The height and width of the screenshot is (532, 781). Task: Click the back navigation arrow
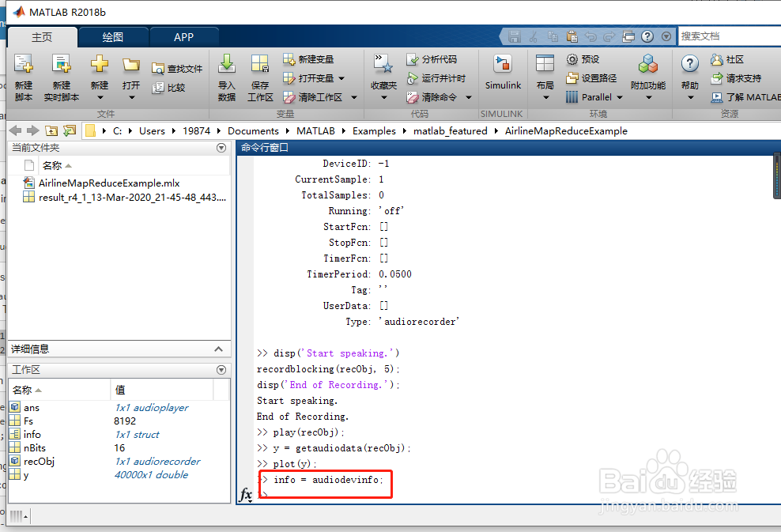point(16,130)
